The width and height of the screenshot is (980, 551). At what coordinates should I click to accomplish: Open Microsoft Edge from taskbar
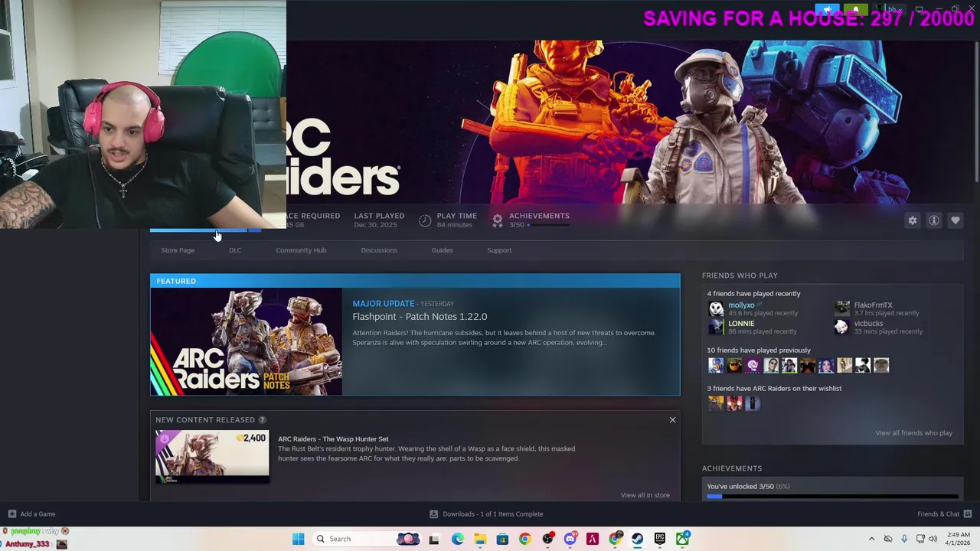457,539
